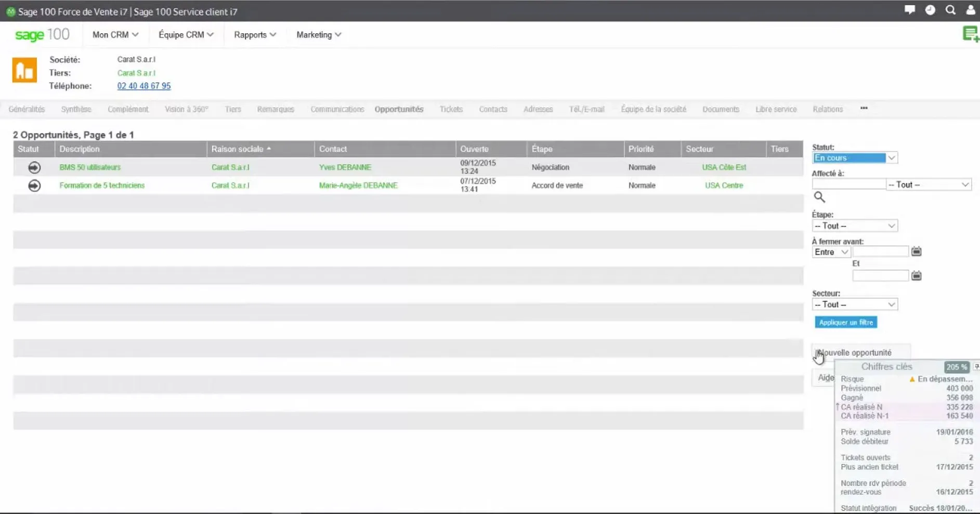The height and width of the screenshot is (514, 980).
Task: Switch to the Relations tab
Action: [828, 109]
